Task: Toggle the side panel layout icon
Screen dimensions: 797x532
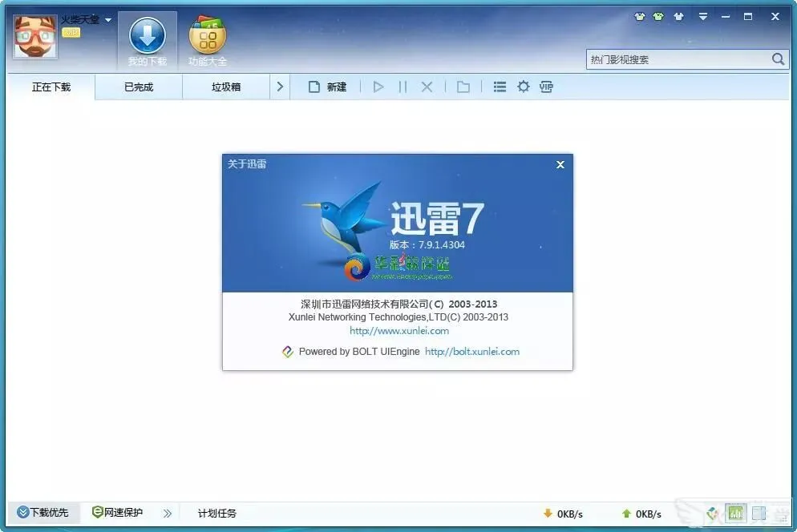Action: pos(759,514)
